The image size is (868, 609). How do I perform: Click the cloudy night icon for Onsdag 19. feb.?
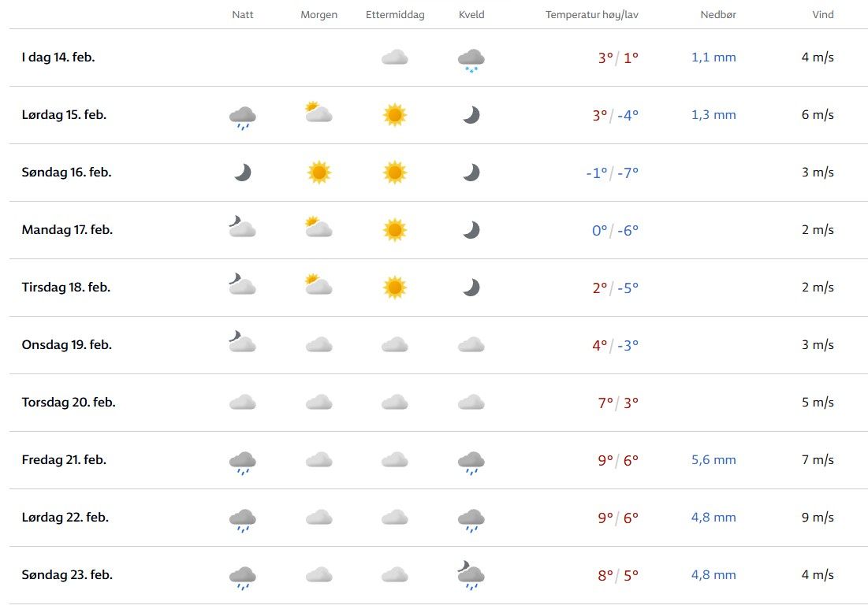[242, 343]
